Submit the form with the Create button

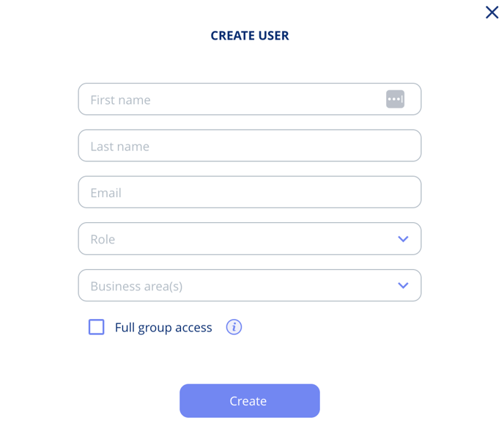point(250,401)
